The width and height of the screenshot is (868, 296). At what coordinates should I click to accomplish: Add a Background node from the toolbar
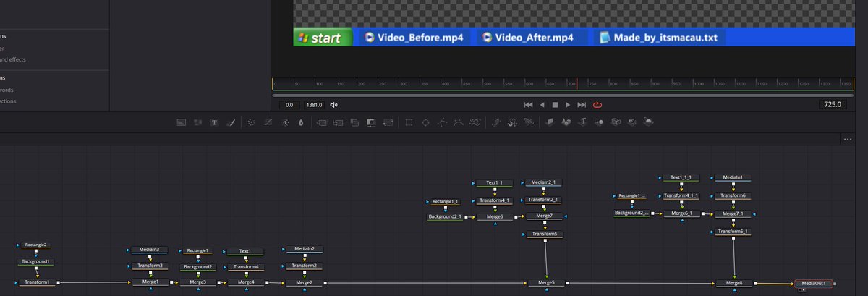pos(182,122)
